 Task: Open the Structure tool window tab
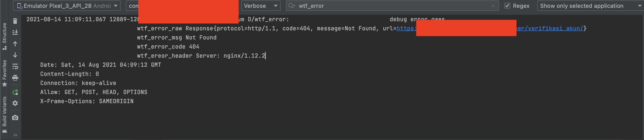[4, 36]
